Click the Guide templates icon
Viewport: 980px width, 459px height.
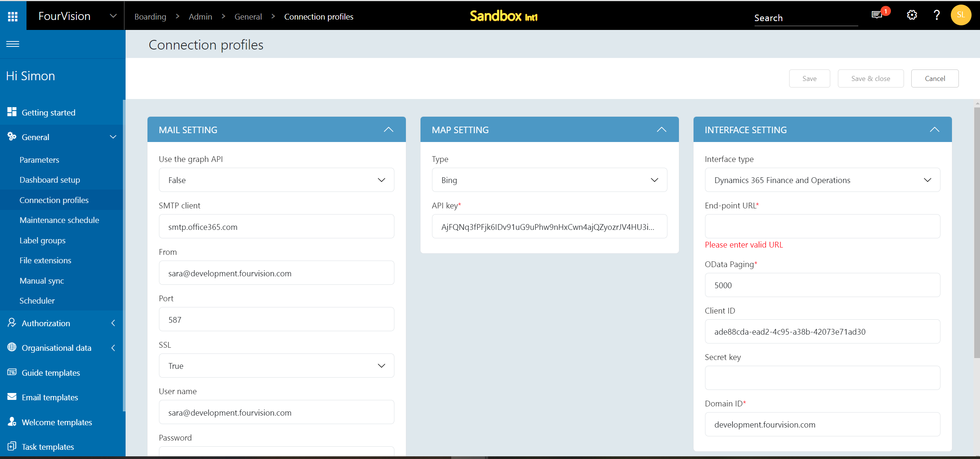click(12, 372)
